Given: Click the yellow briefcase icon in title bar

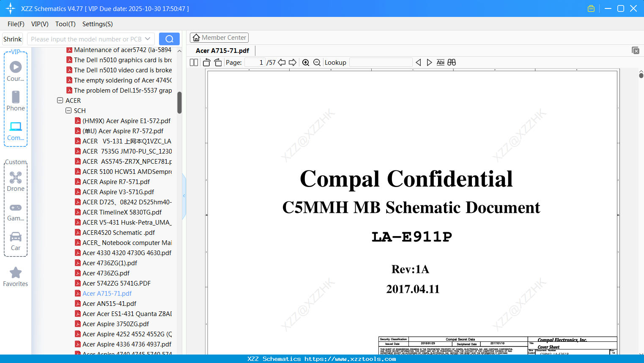Looking at the screenshot, I should (591, 8).
